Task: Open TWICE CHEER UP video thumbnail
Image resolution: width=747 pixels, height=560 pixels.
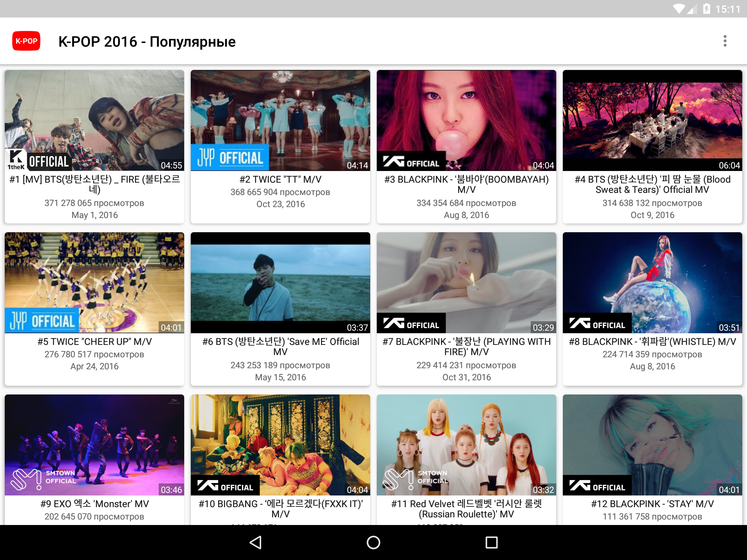Action: [x=94, y=283]
